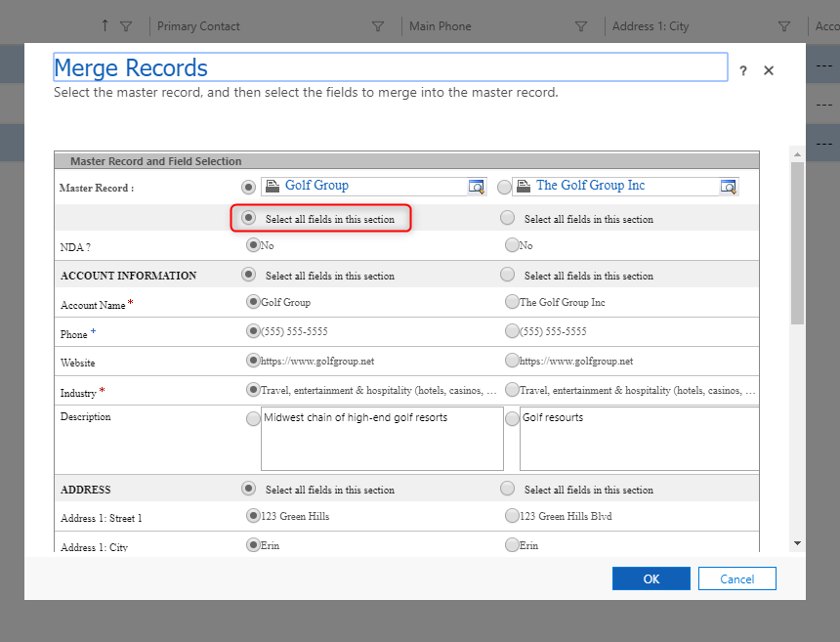Image resolution: width=840 pixels, height=642 pixels.
Task: Open the Golf Group record lookup icon
Action: coord(477,186)
